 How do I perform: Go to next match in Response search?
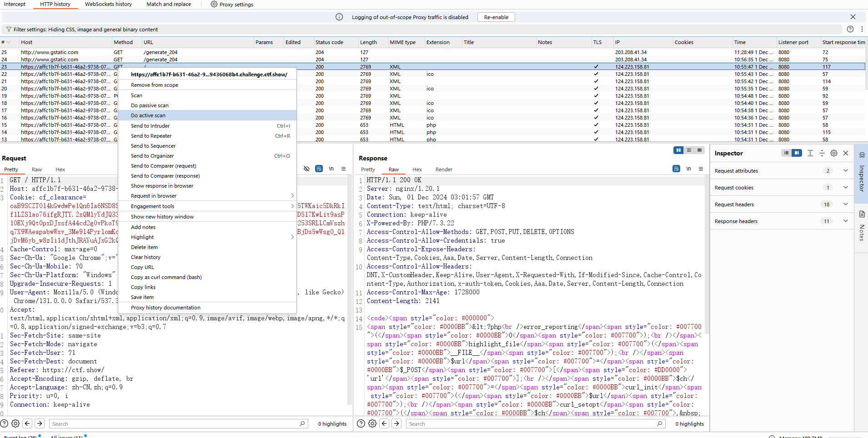point(396,423)
